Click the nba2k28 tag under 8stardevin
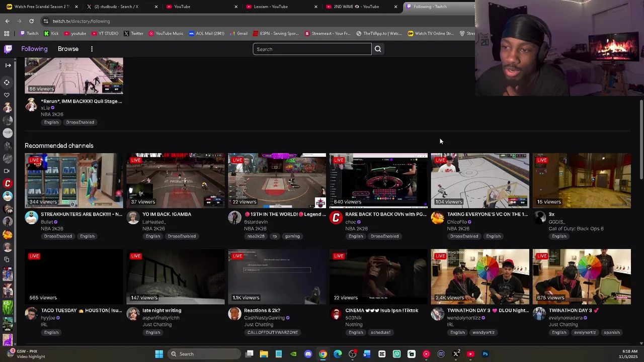644x362 pixels. click(256, 236)
